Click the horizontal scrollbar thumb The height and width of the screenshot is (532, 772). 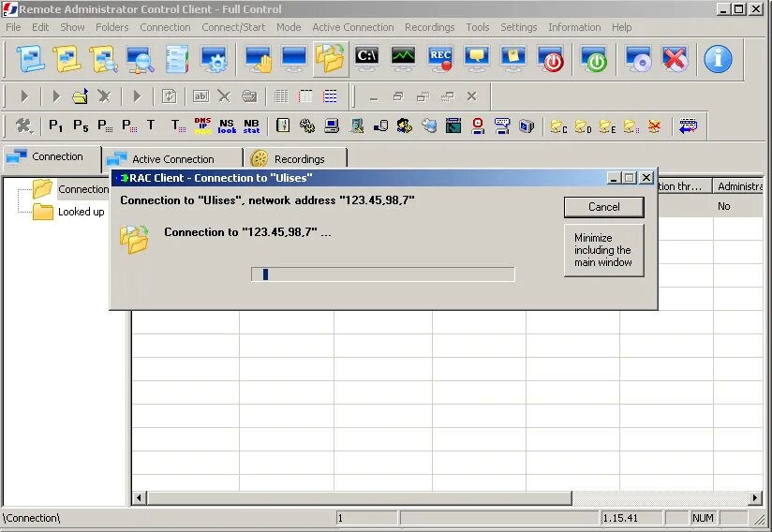[360, 498]
